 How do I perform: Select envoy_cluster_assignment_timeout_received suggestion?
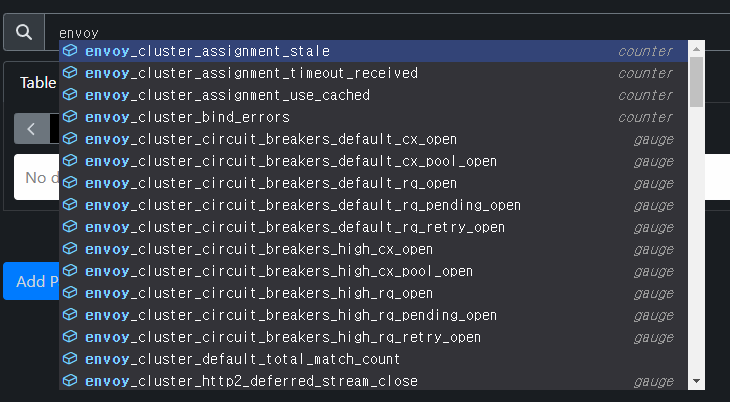point(251,73)
